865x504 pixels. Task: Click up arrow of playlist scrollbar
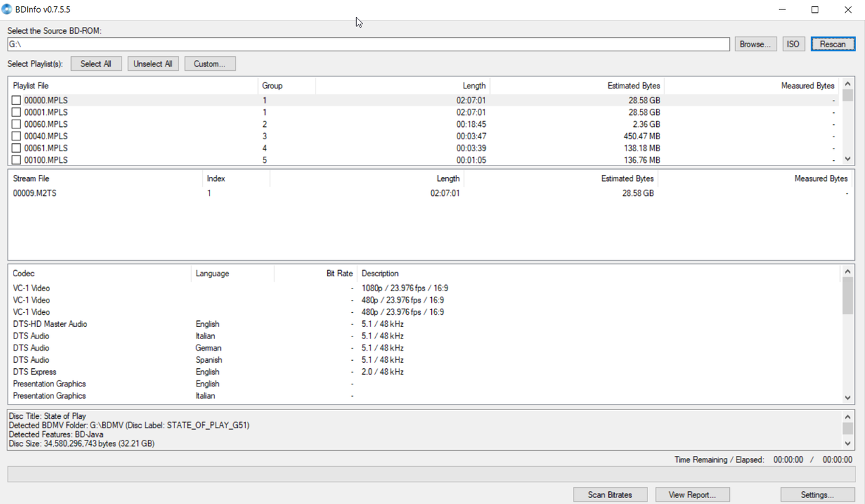click(847, 84)
